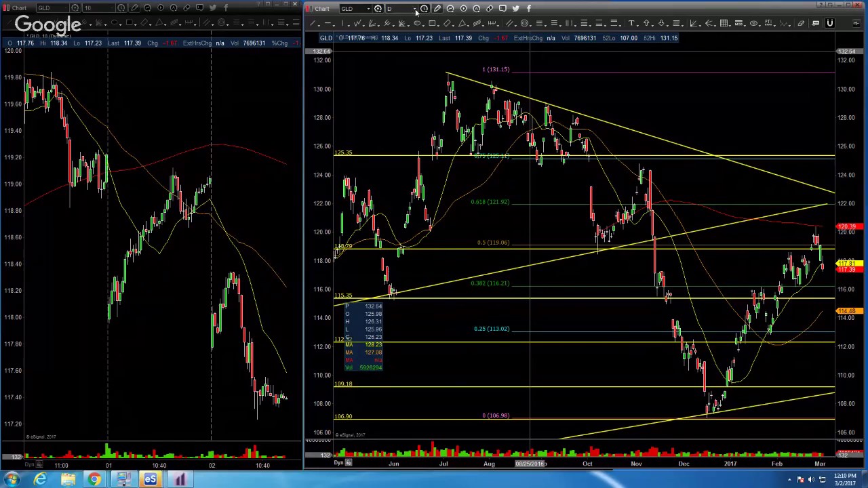Open the 10 interval dropdown in left chart
Screen dimensions: 868x488
pos(111,8)
